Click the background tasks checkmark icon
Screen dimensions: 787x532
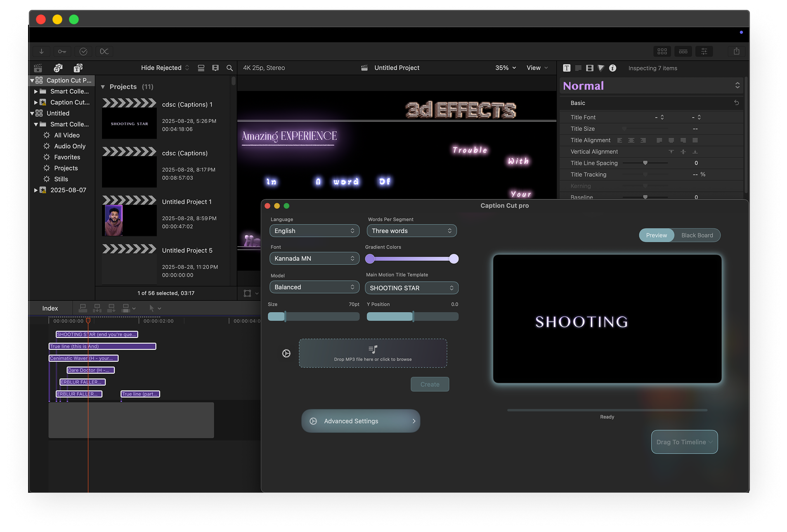click(x=83, y=51)
